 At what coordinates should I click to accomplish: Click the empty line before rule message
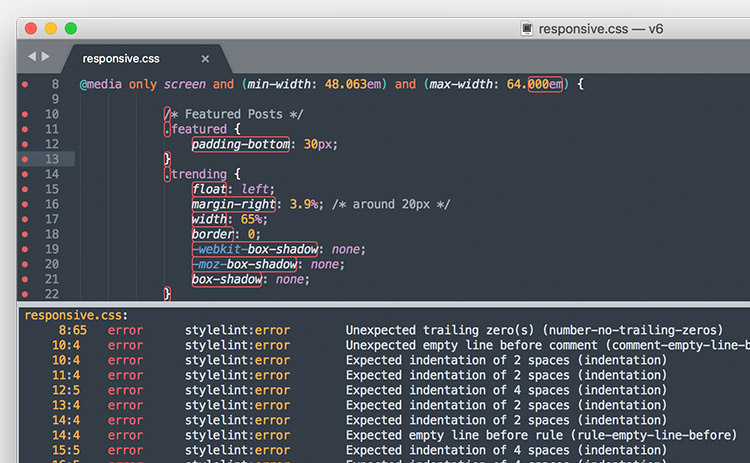541,435
